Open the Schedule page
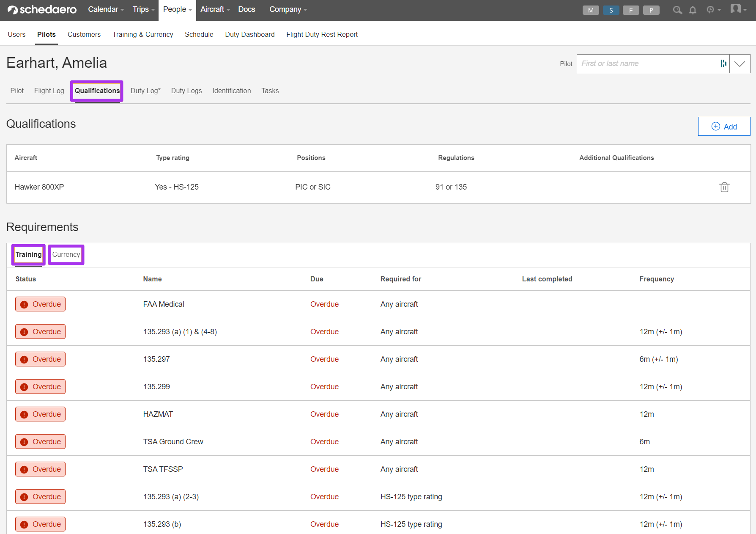Image resolution: width=756 pixels, height=534 pixels. point(199,34)
